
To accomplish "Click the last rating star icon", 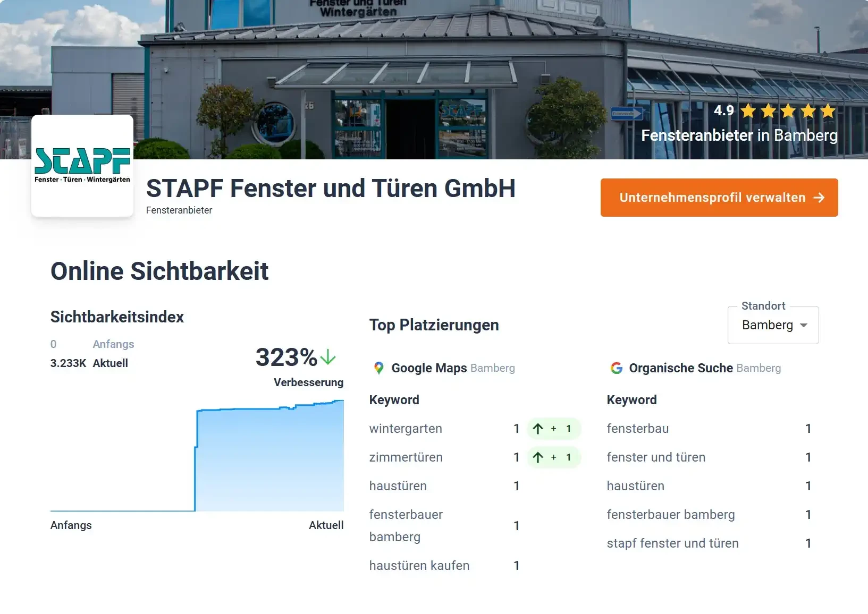I will [x=828, y=111].
